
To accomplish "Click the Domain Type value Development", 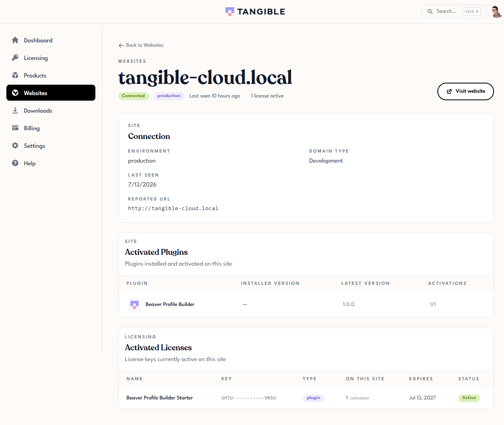I will tap(326, 161).
